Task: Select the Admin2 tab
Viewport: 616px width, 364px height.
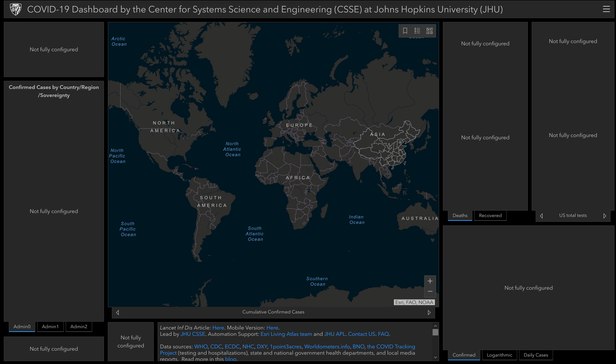Action: [79, 327]
